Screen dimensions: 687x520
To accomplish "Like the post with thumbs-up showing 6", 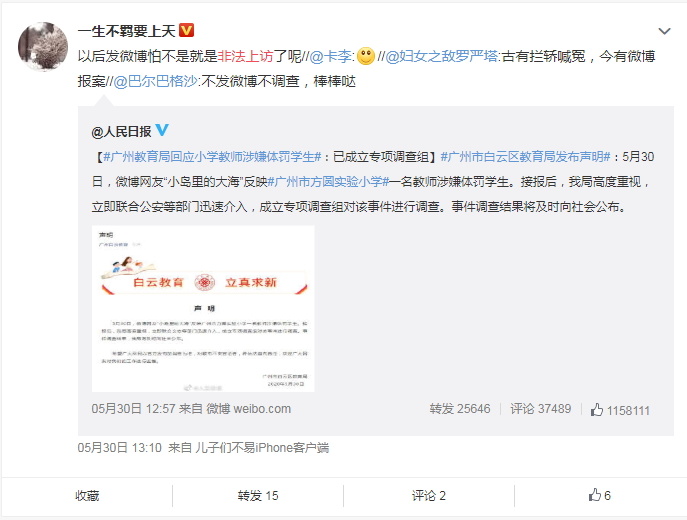I will click(600, 495).
